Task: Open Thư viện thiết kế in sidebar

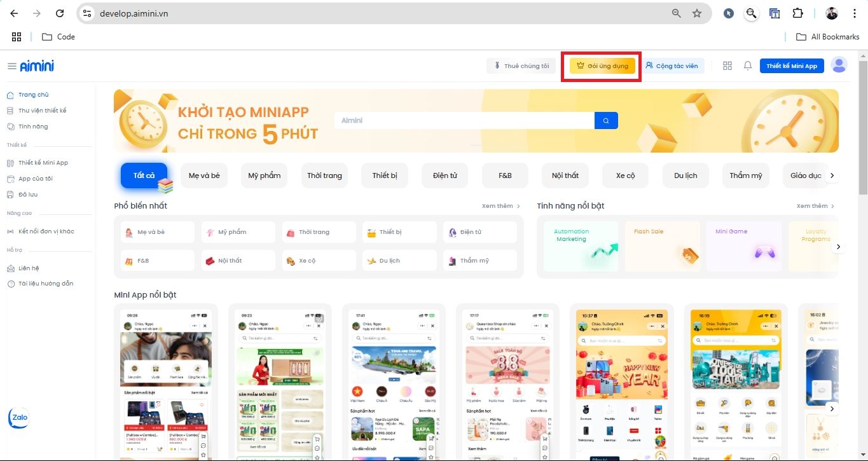Action: [x=42, y=111]
